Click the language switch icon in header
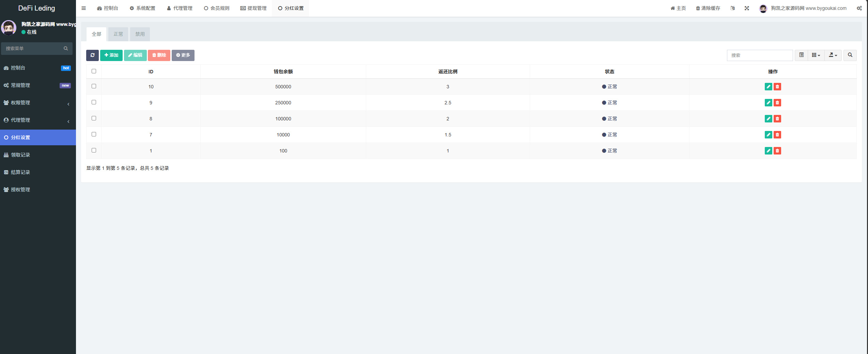 (x=732, y=8)
